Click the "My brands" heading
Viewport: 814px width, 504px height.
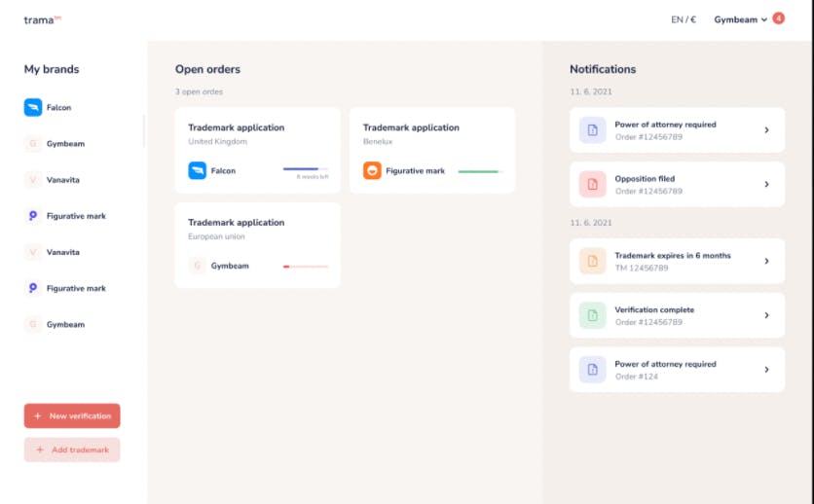(52, 69)
